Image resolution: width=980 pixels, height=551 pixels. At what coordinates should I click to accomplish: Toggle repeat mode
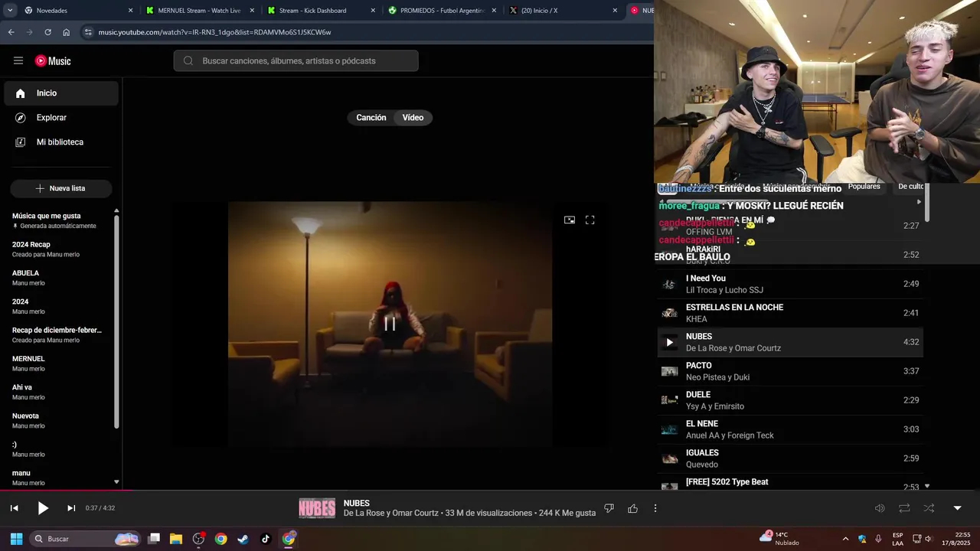904,508
